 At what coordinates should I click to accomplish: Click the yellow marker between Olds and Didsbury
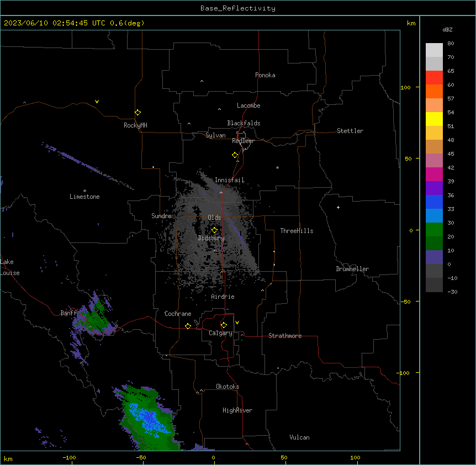click(x=214, y=230)
